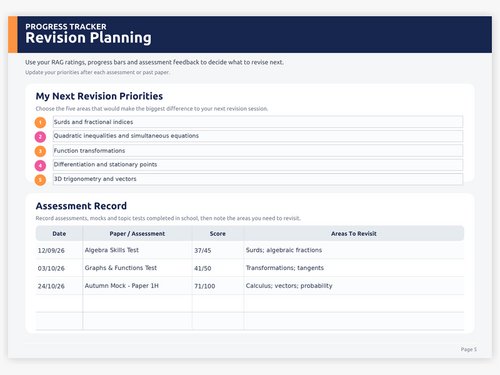The width and height of the screenshot is (500, 375).
Task: Click the orange number 5 priority badge
Action: coord(40,180)
